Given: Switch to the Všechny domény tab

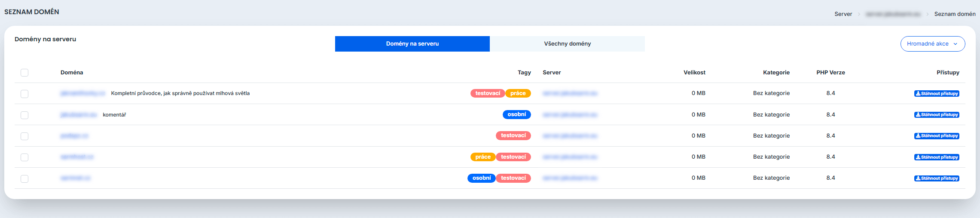Looking at the screenshot, I should point(567,44).
